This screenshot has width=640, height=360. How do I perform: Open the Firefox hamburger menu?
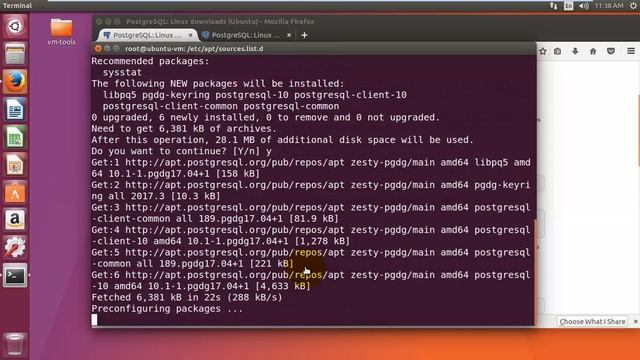click(631, 51)
